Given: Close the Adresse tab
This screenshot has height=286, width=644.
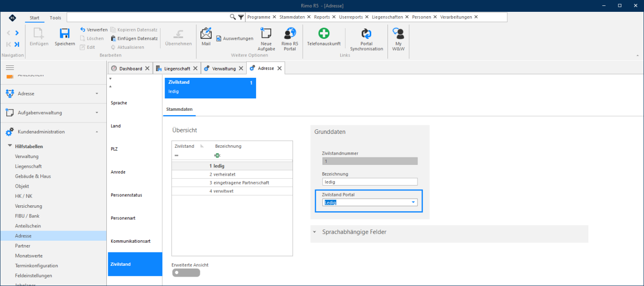Looking at the screenshot, I should point(280,68).
